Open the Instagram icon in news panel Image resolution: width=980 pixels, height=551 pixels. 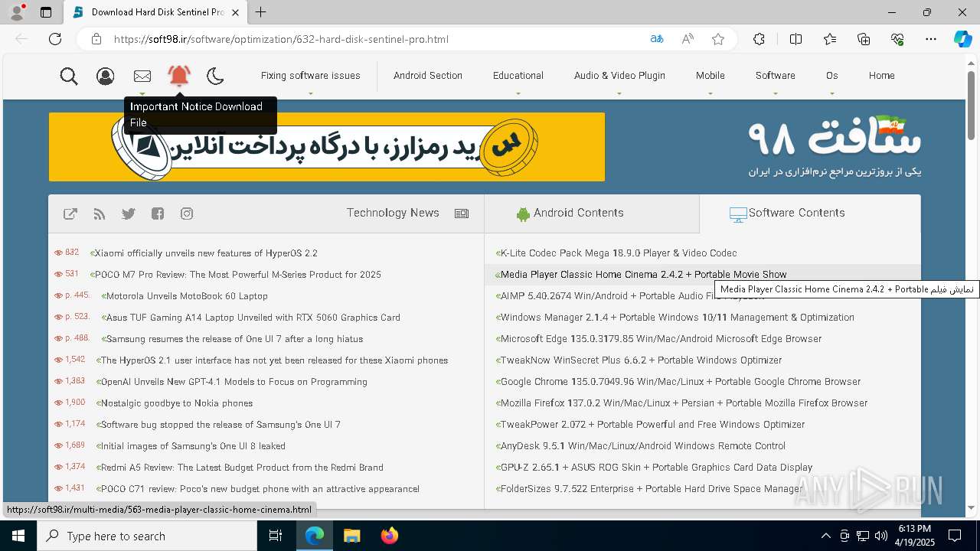pyautogui.click(x=187, y=214)
